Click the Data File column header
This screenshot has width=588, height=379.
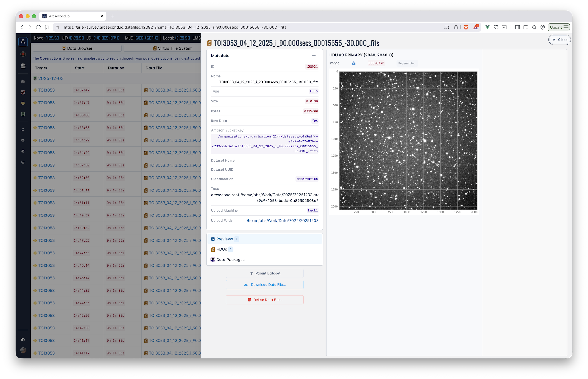tap(154, 68)
